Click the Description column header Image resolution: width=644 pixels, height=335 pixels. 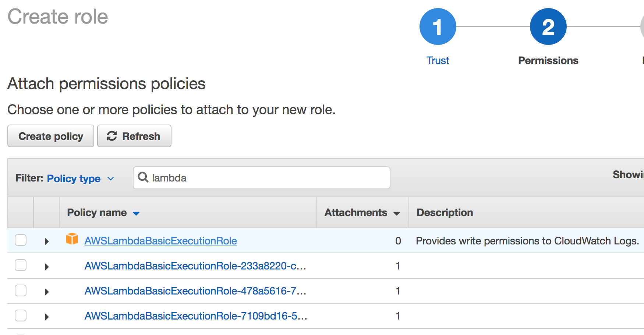445,213
